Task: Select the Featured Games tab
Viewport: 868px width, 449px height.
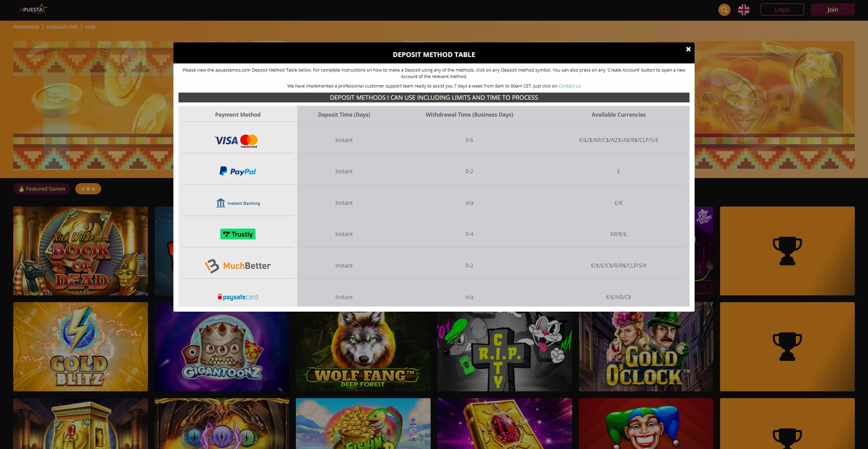Action: 42,189
